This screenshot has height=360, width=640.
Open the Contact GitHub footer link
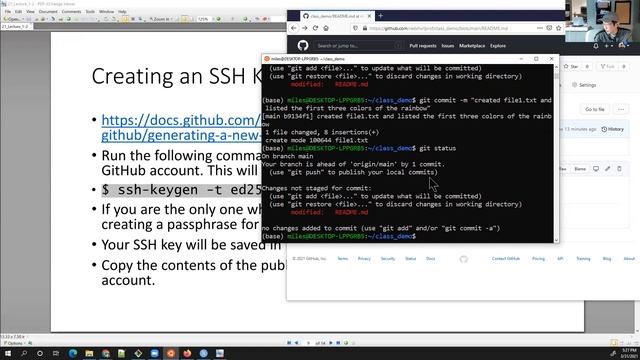click(x=506, y=258)
